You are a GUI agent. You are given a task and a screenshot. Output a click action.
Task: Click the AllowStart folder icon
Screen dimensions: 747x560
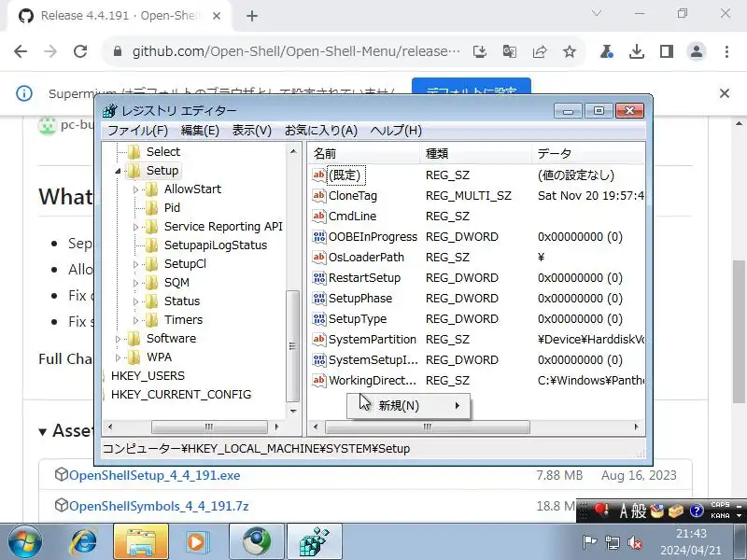152,189
